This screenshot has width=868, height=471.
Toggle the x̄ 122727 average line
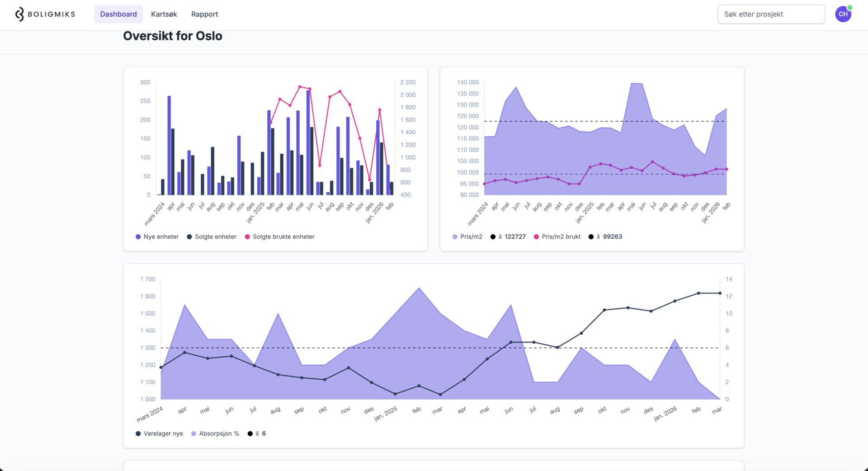(x=509, y=236)
